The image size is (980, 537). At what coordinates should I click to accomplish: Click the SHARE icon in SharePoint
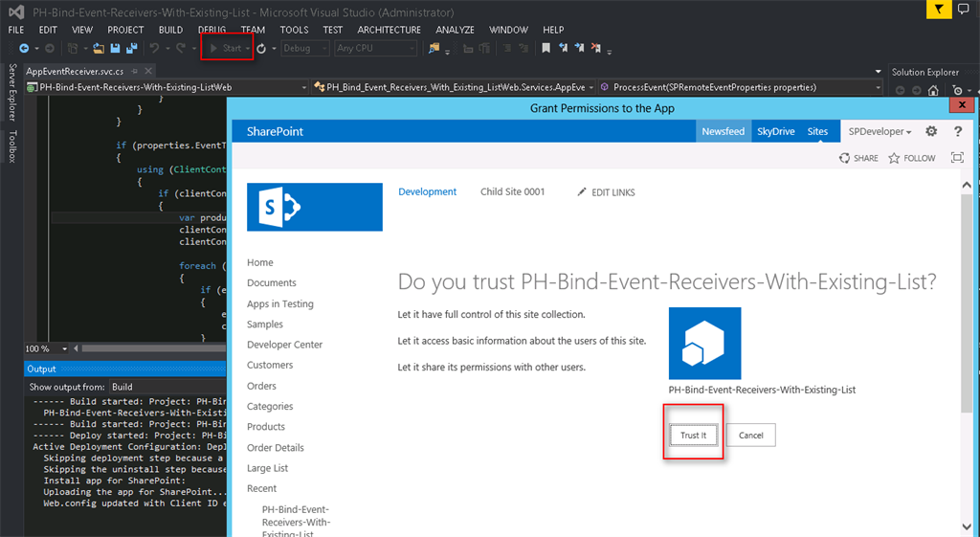click(x=844, y=158)
